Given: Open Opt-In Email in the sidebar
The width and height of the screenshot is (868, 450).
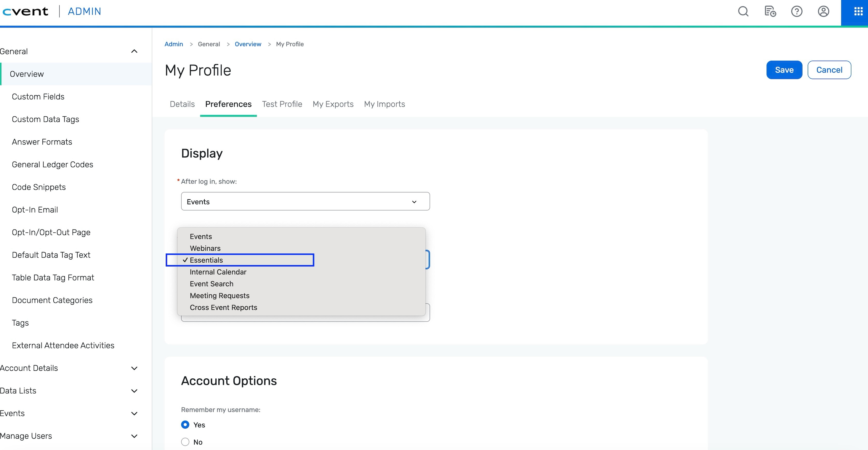Looking at the screenshot, I should 35,210.
